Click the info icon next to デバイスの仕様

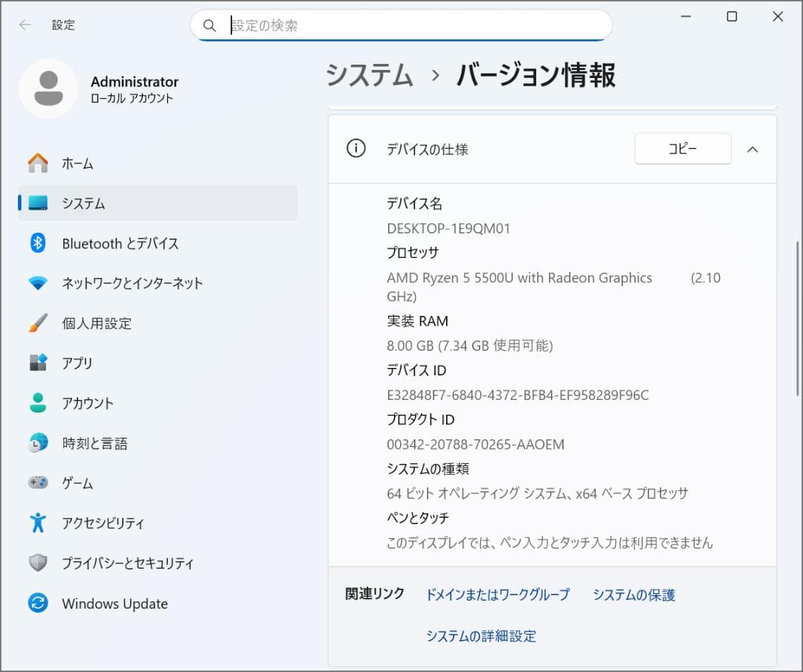pos(356,149)
